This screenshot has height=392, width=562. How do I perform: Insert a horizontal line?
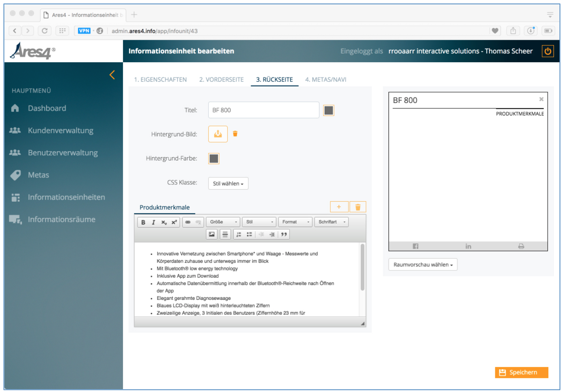[x=225, y=234]
